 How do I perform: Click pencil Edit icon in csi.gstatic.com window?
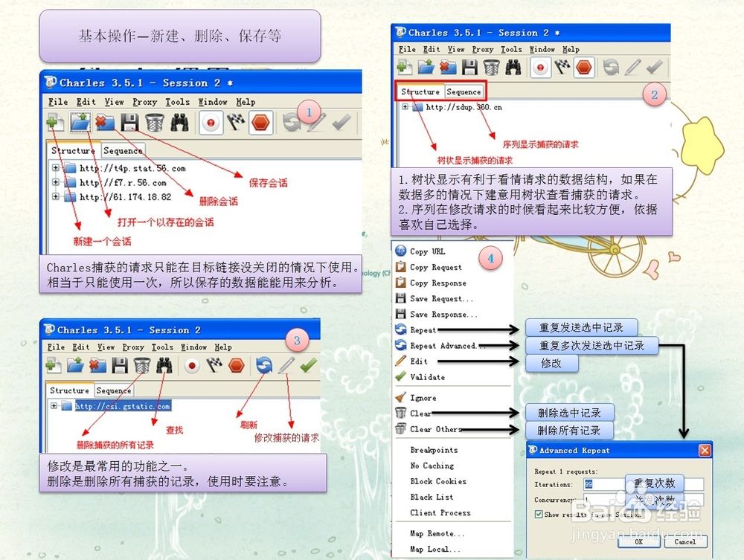(286, 366)
